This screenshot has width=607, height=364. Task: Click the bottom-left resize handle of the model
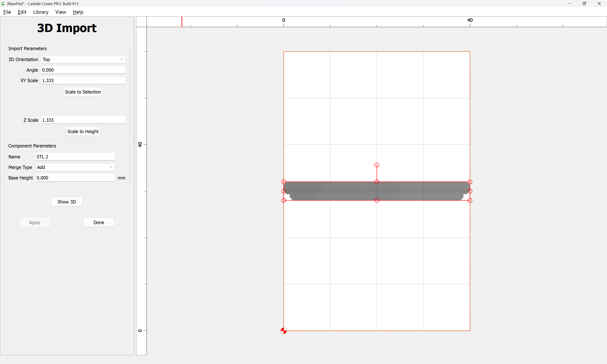(x=284, y=200)
